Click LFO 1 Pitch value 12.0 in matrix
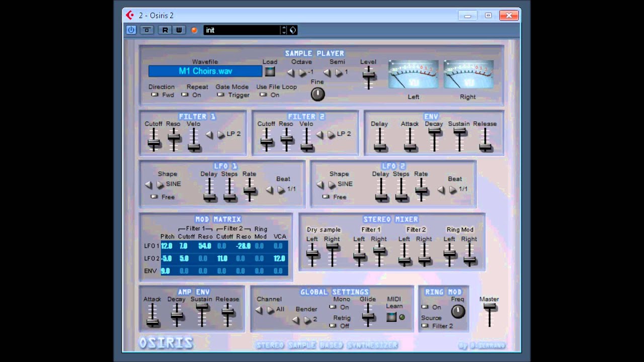The image size is (644, 362). [167, 246]
